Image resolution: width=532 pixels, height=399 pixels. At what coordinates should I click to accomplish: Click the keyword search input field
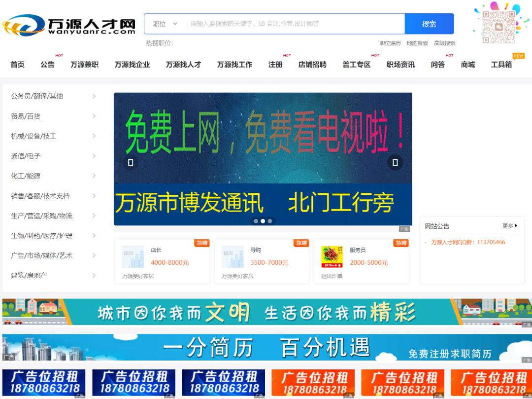(x=295, y=24)
